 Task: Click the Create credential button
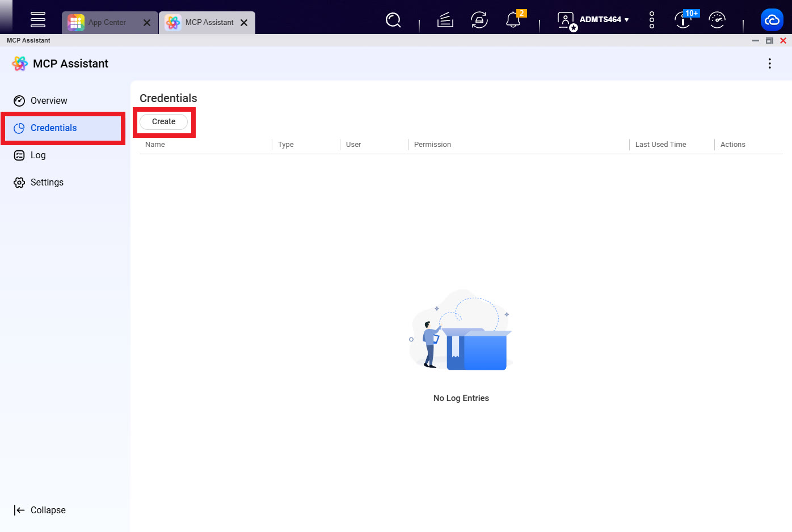click(x=163, y=122)
